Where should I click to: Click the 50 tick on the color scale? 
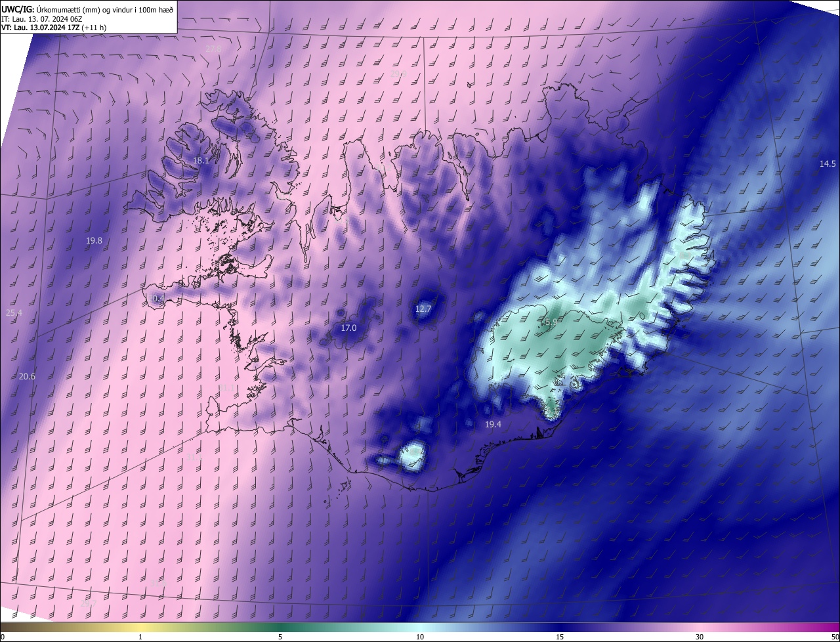click(x=835, y=637)
